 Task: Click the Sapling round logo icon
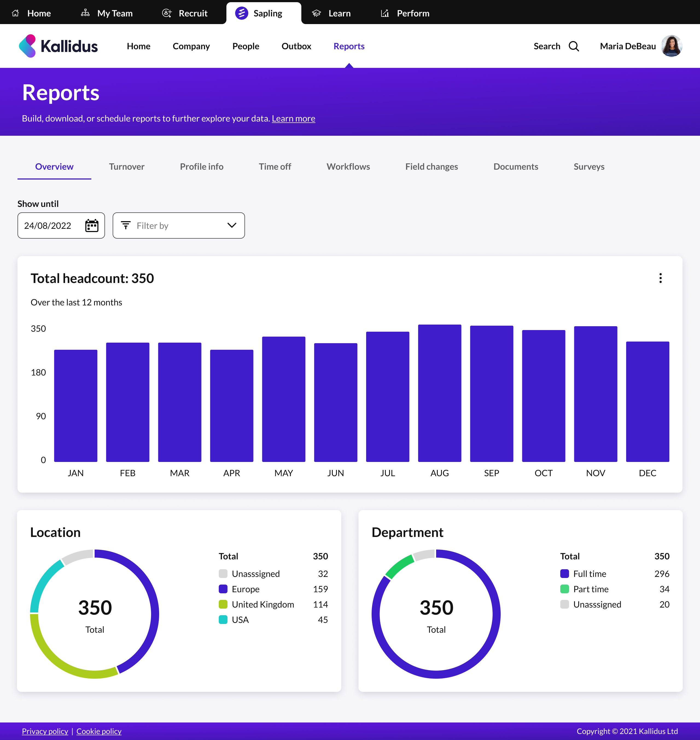[x=241, y=13]
